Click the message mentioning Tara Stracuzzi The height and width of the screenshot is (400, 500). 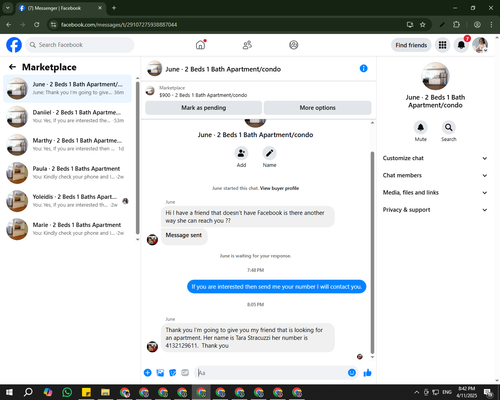(248, 338)
